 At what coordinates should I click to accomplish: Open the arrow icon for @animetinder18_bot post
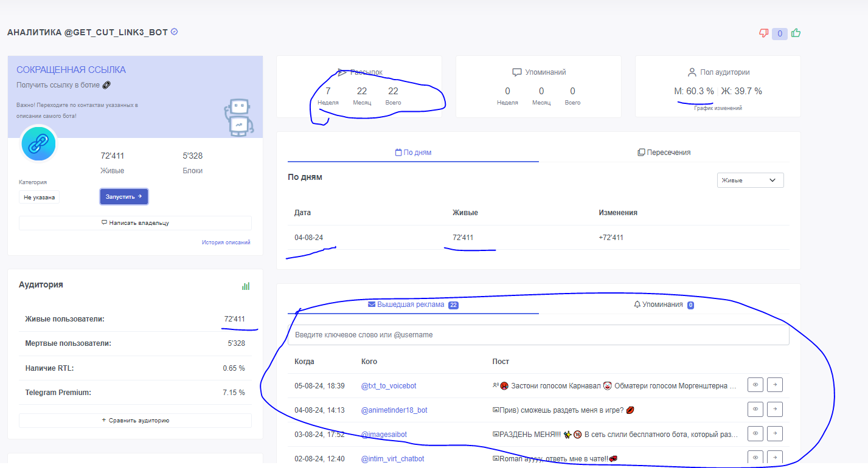(x=774, y=409)
